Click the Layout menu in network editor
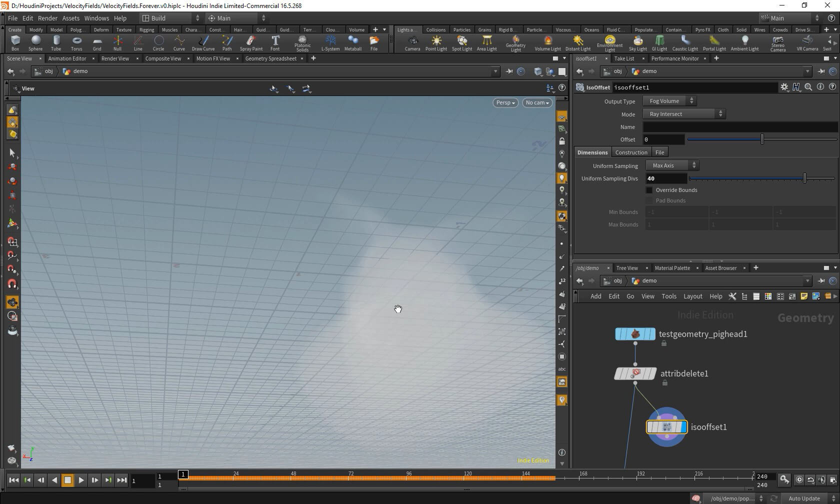 point(692,296)
